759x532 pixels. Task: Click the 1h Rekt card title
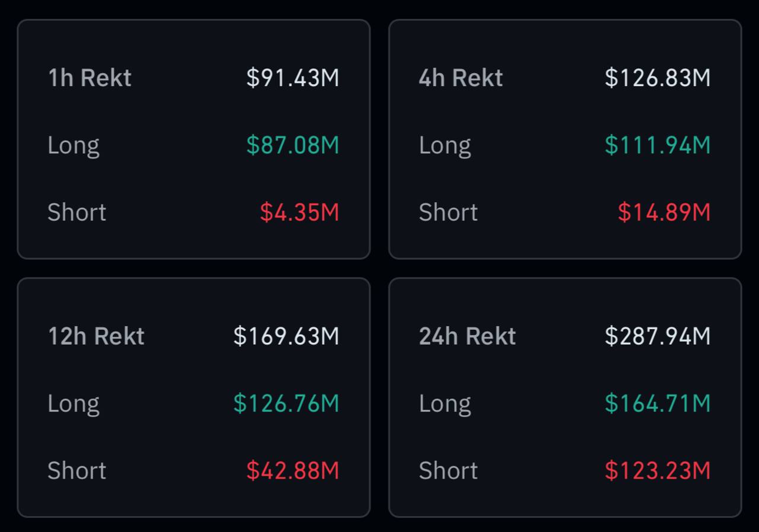[90, 78]
